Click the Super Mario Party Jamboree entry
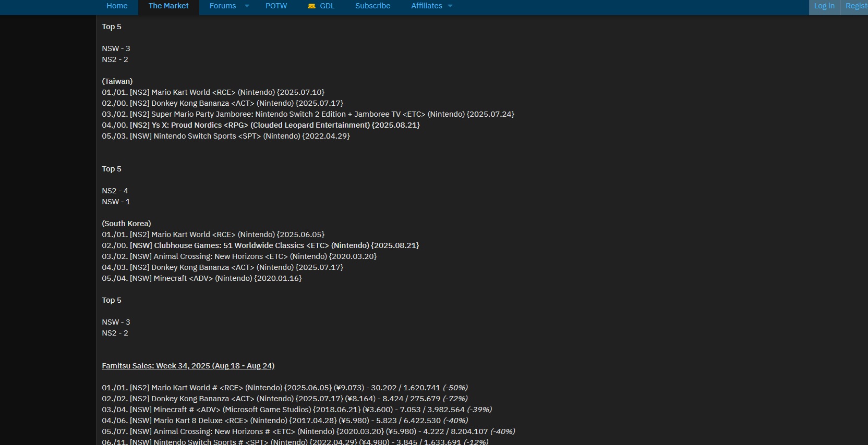Screen dimensions: 868x445 point(308,114)
